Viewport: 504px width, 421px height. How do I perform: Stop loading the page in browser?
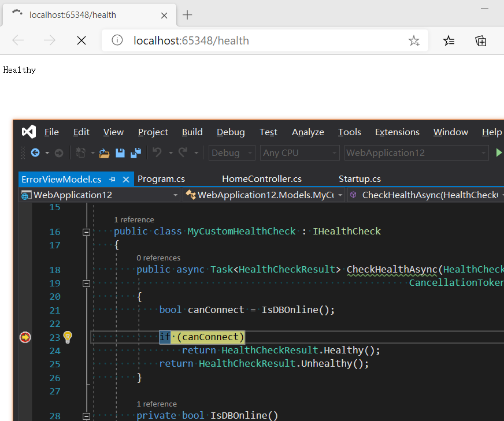click(81, 40)
